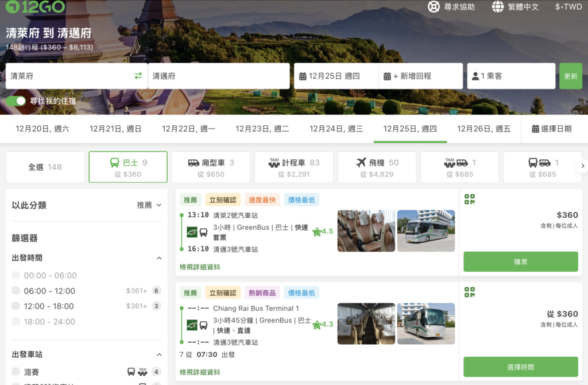Toggle the 尋找我的住宿 switch
The width and height of the screenshot is (588, 385).
(15, 101)
